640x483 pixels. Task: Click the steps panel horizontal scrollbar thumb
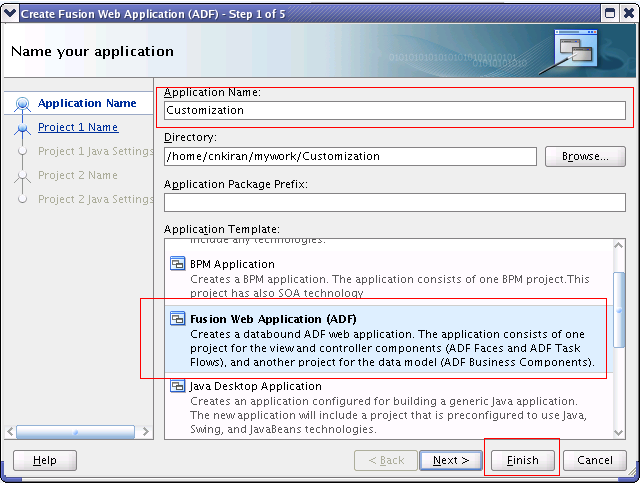coord(76,432)
